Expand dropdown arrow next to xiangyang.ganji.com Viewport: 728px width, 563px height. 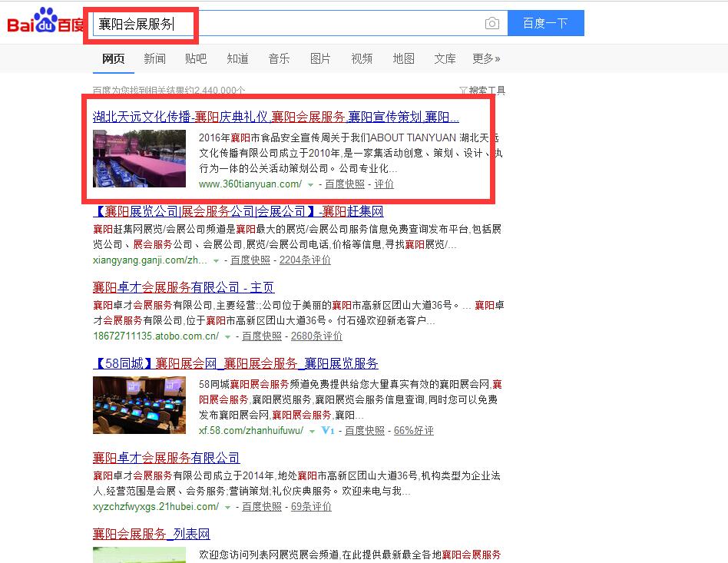(x=216, y=261)
